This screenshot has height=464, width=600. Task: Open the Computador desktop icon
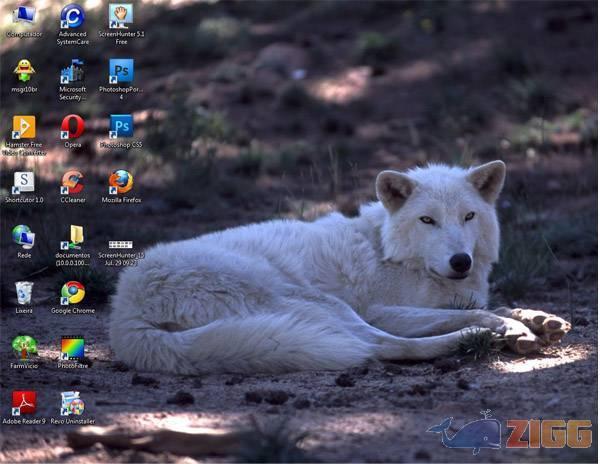tap(24, 16)
